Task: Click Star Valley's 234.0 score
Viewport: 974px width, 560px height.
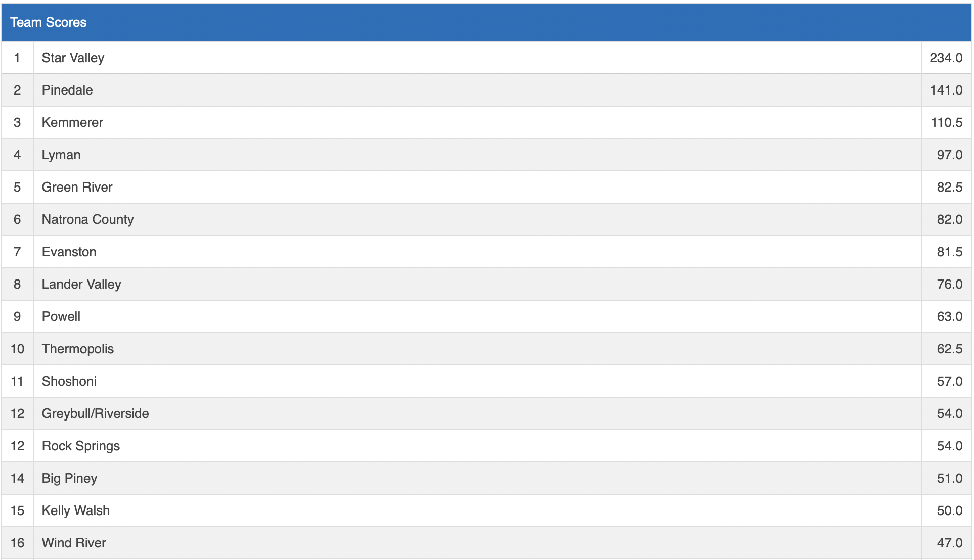Action: [946, 58]
